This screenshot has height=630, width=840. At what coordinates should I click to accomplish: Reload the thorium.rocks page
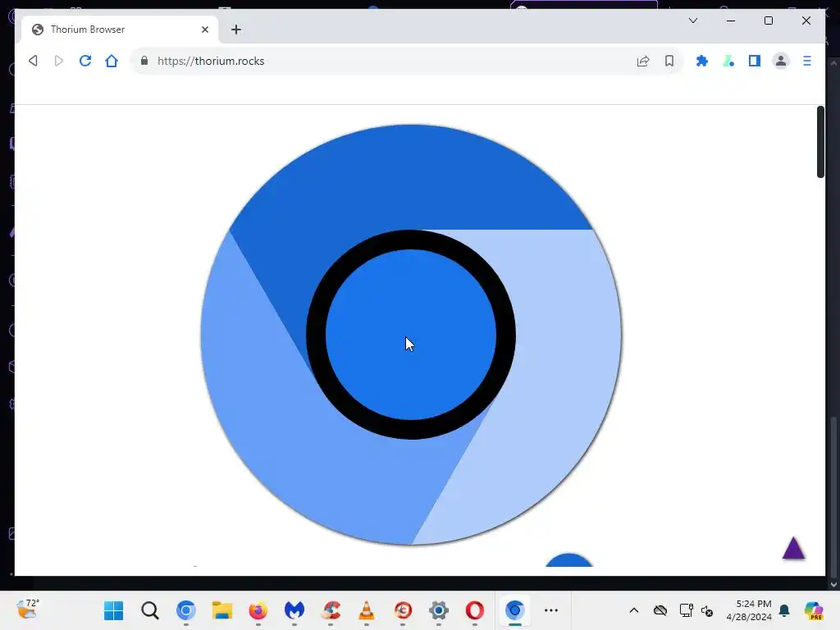coord(85,61)
